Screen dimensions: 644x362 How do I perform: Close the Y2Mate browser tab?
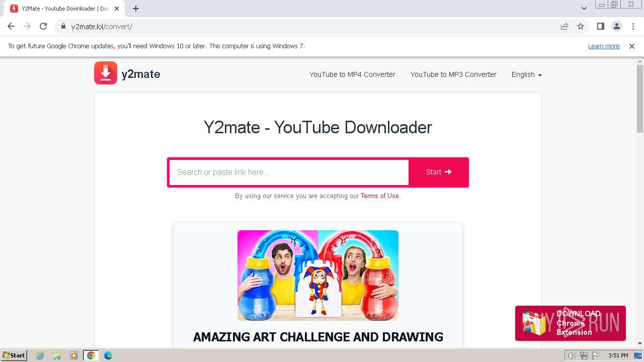pyautogui.click(x=117, y=9)
